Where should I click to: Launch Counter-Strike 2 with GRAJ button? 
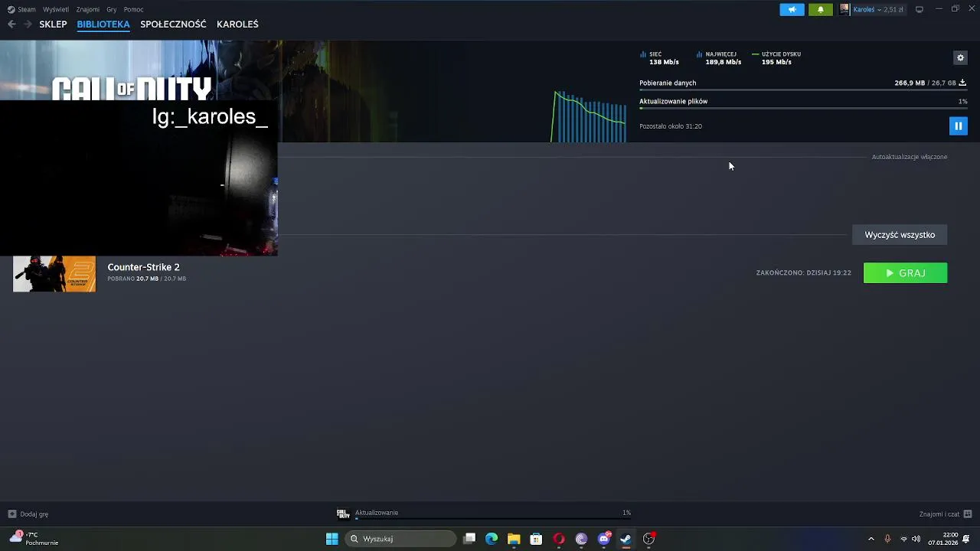point(905,273)
